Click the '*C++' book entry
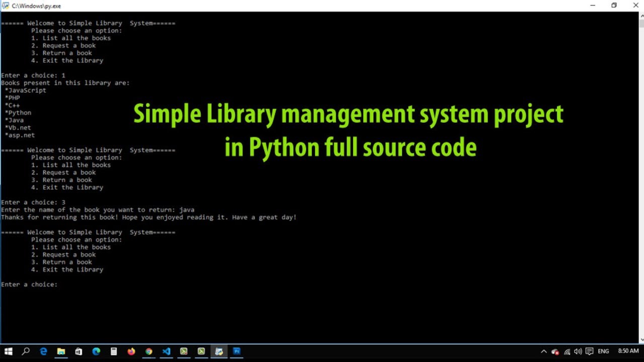Viewport: 644px width, 362px height. (x=12, y=106)
